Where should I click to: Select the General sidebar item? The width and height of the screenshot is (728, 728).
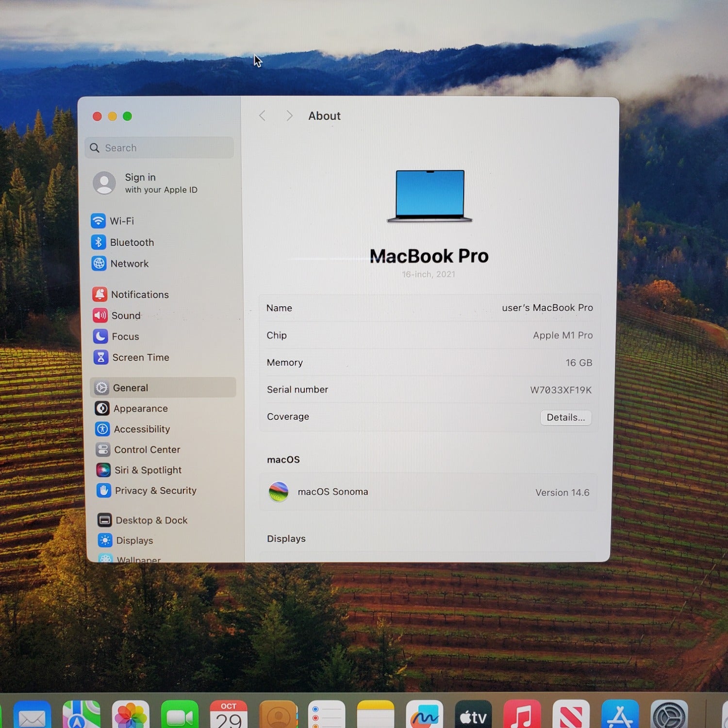(x=131, y=388)
